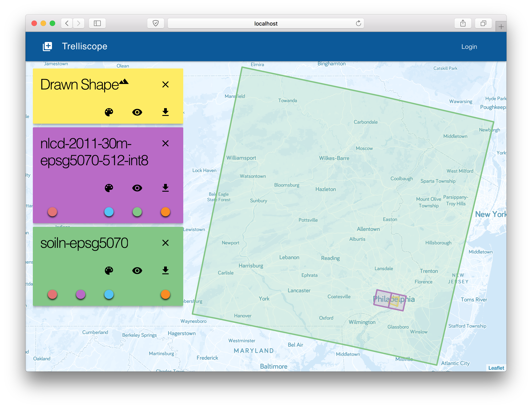
Task: Close the soiln-epsg5070 layer card
Action: pyautogui.click(x=165, y=243)
